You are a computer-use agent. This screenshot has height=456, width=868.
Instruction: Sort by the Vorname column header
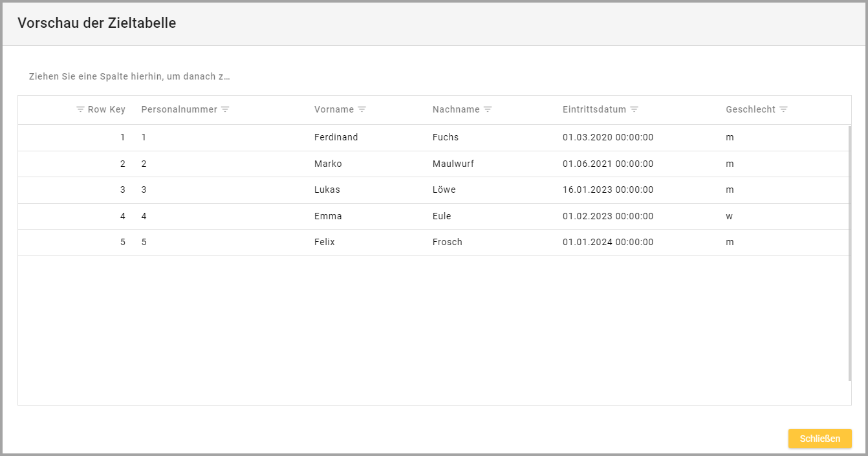(x=334, y=109)
